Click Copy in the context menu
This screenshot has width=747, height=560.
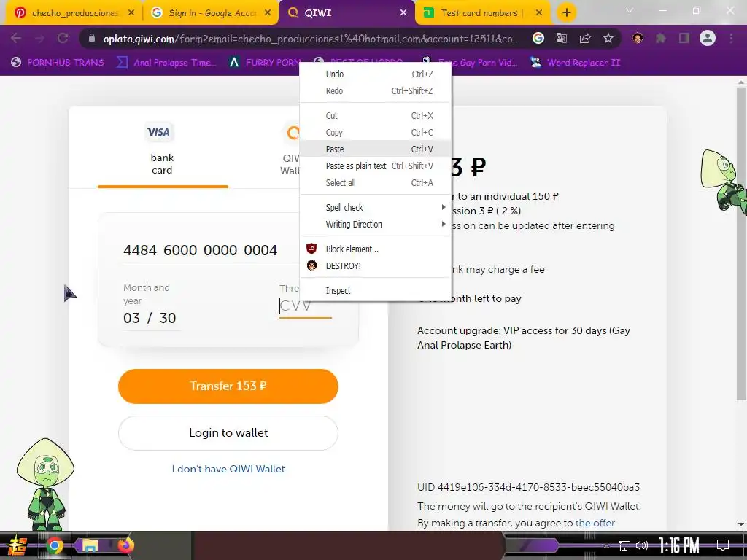point(376,133)
